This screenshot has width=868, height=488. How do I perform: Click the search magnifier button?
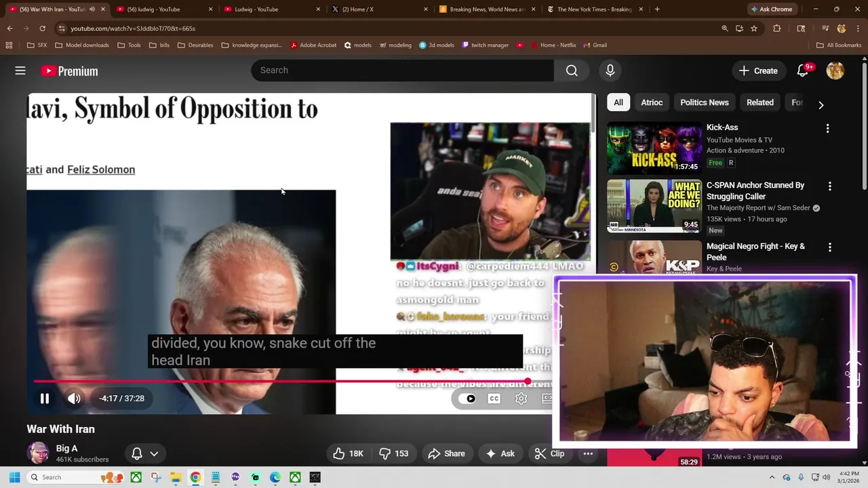[572, 70]
